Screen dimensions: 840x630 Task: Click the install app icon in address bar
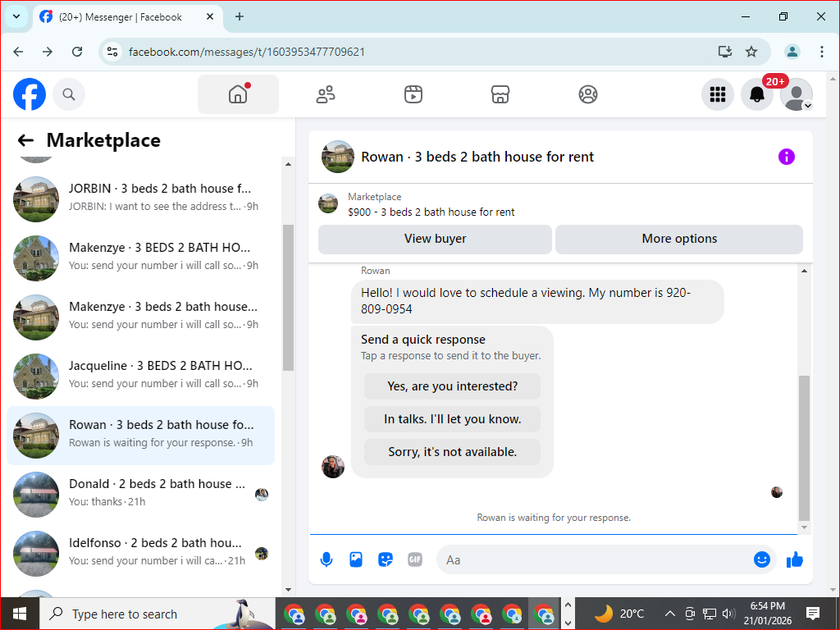[x=725, y=52]
